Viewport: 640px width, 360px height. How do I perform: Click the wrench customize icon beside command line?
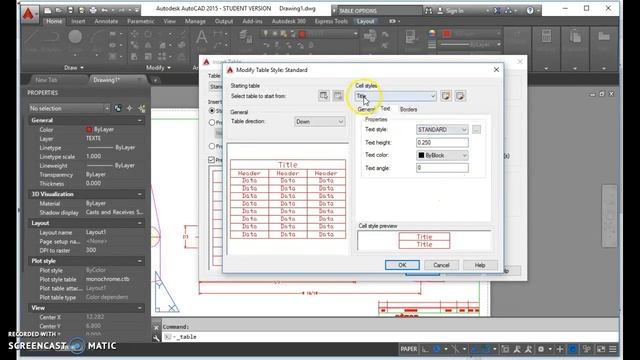pyautogui.click(x=156, y=338)
